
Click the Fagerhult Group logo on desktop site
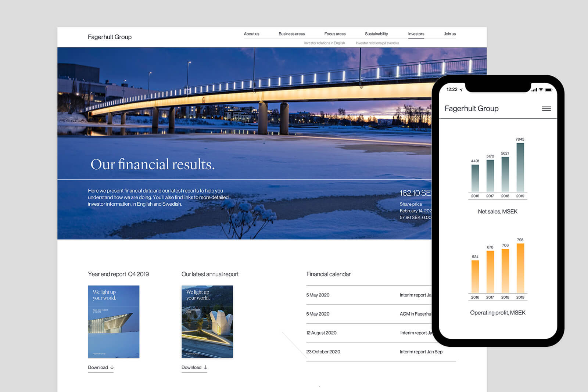110,37
